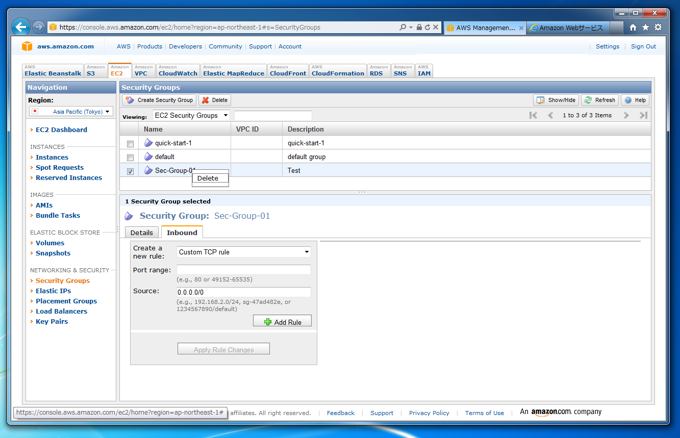Switch to Amazon Web サービス browser tab
The image size is (680, 438).
pos(569,28)
